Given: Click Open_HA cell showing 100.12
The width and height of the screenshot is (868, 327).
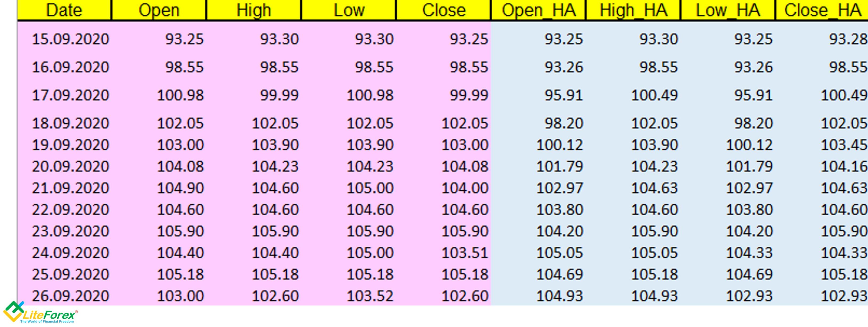Looking at the screenshot, I should click(x=559, y=145).
